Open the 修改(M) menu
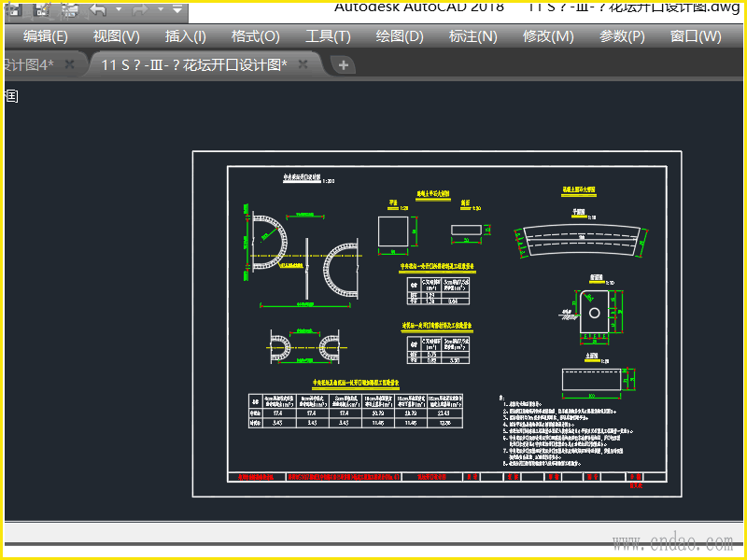The image size is (747, 560). (548, 36)
